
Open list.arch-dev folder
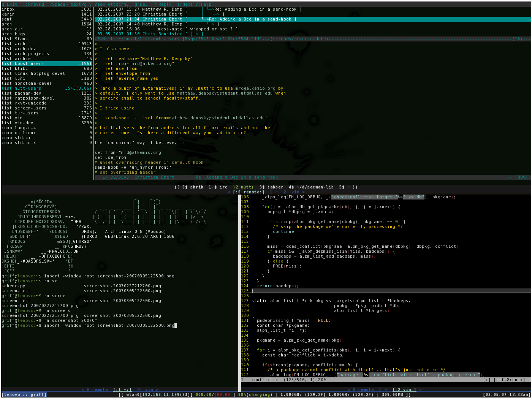click(47, 49)
